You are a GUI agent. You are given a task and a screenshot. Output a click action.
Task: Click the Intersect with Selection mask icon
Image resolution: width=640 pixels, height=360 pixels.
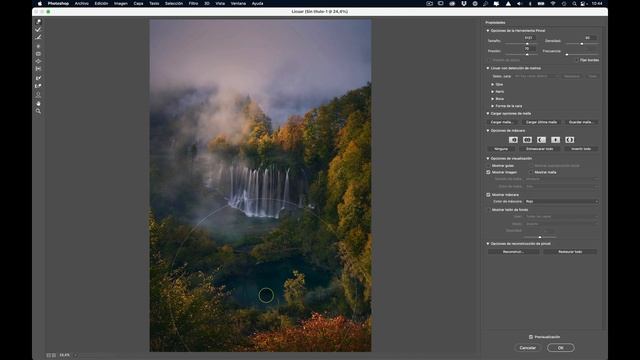coord(556,140)
